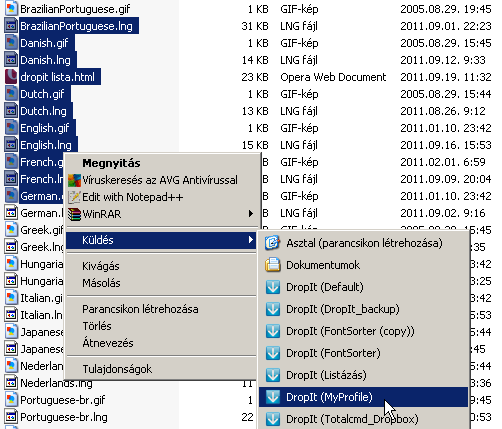Click the date 2011.09.16. 15:53
The width and height of the screenshot is (502, 429).
pyautogui.click(x=446, y=145)
